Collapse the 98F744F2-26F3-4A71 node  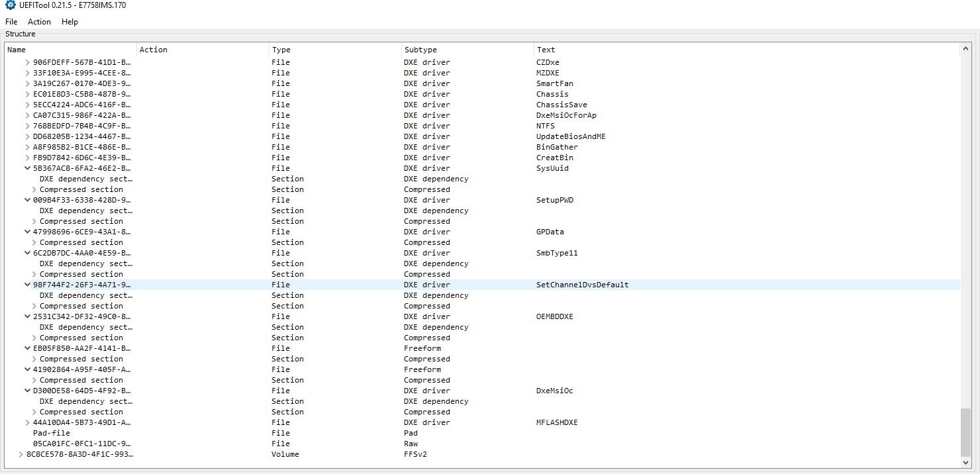click(28, 285)
